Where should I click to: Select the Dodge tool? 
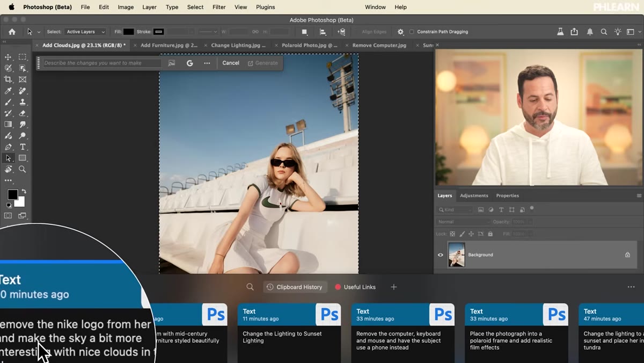pos(23,136)
